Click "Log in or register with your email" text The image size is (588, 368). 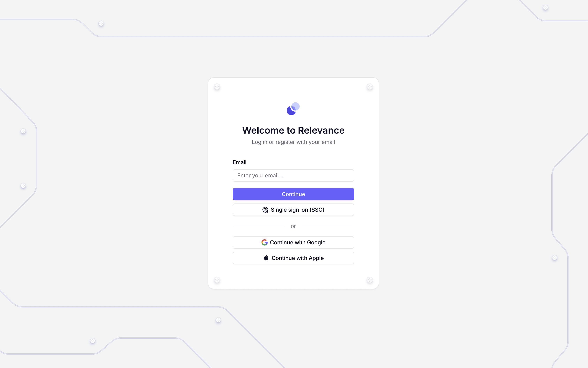(293, 142)
